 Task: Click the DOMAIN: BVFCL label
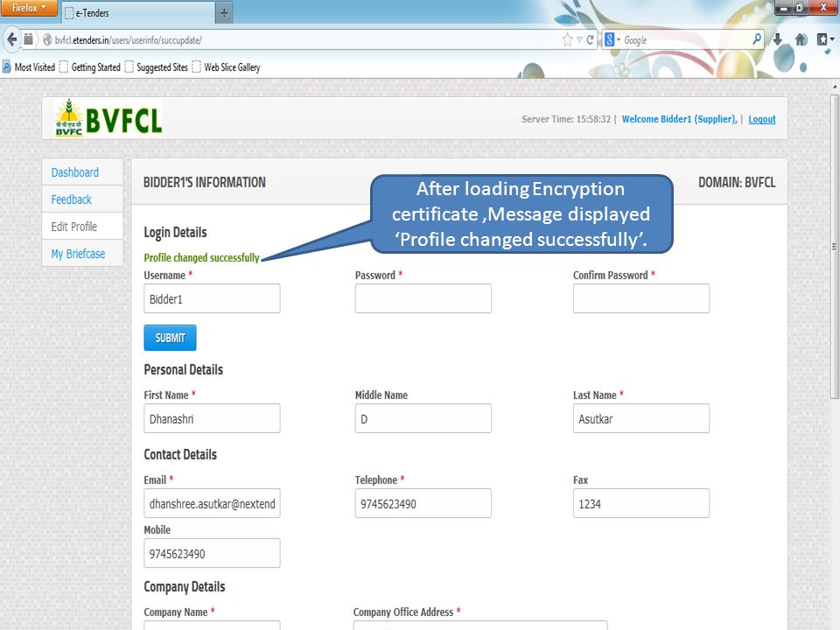click(x=737, y=182)
